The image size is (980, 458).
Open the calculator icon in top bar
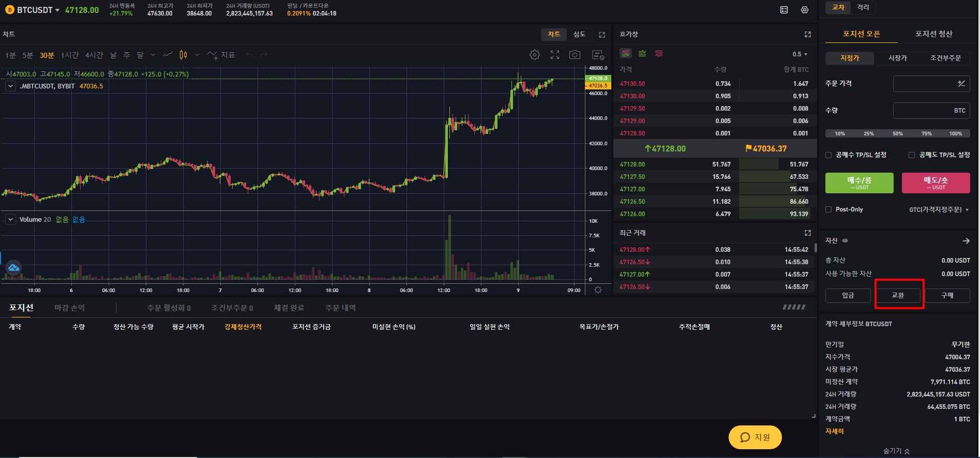(784, 10)
